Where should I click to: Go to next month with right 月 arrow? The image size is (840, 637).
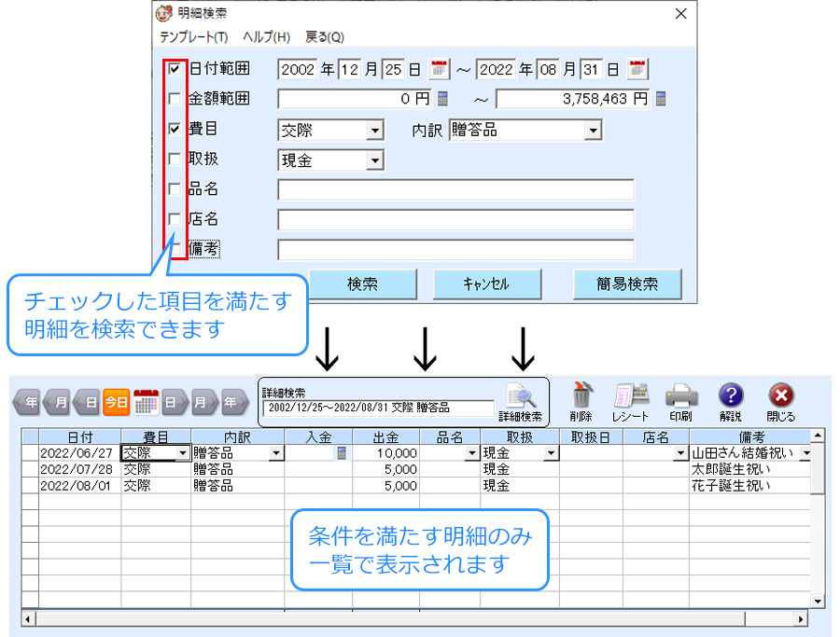(x=204, y=403)
